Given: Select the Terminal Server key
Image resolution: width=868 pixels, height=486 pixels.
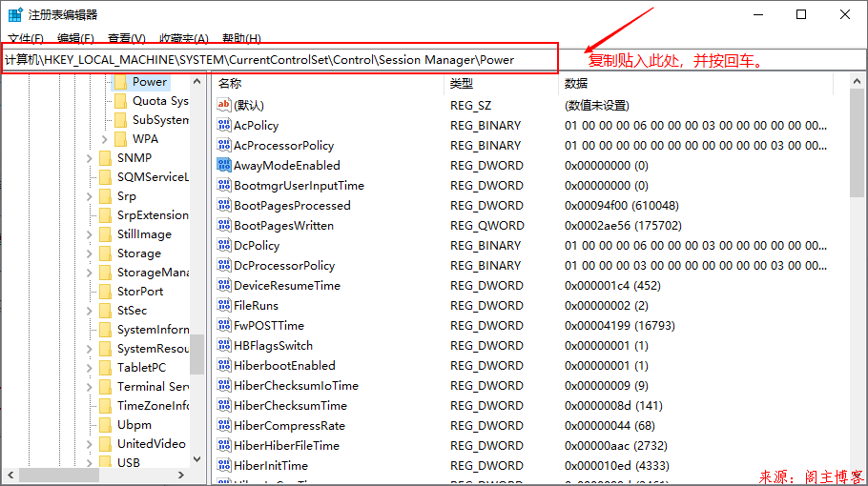Looking at the screenshot, I should 153,387.
